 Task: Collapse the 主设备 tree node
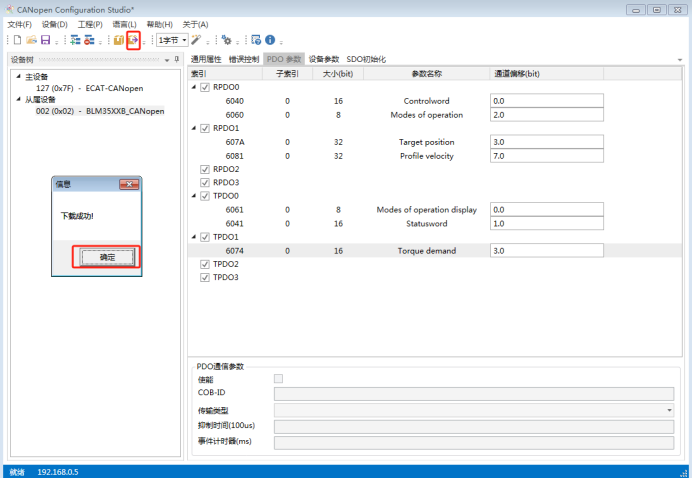tap(19, 76)
